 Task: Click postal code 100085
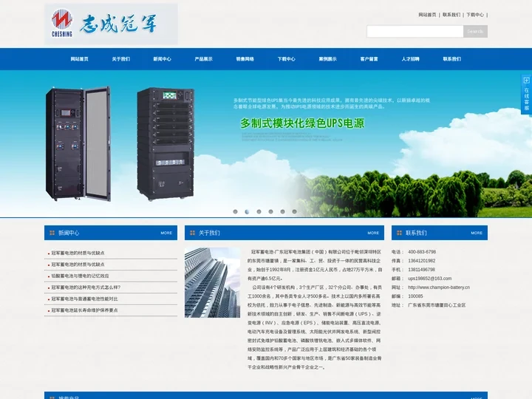(415, 296)
